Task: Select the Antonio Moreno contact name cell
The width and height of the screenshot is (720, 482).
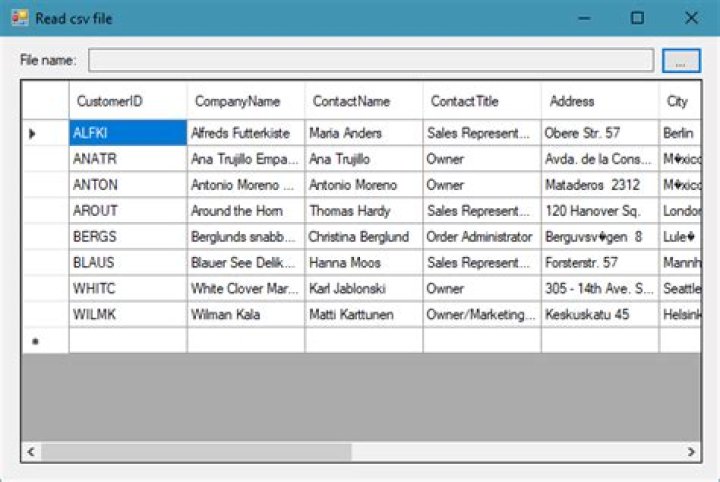Action: click(364, 185)
